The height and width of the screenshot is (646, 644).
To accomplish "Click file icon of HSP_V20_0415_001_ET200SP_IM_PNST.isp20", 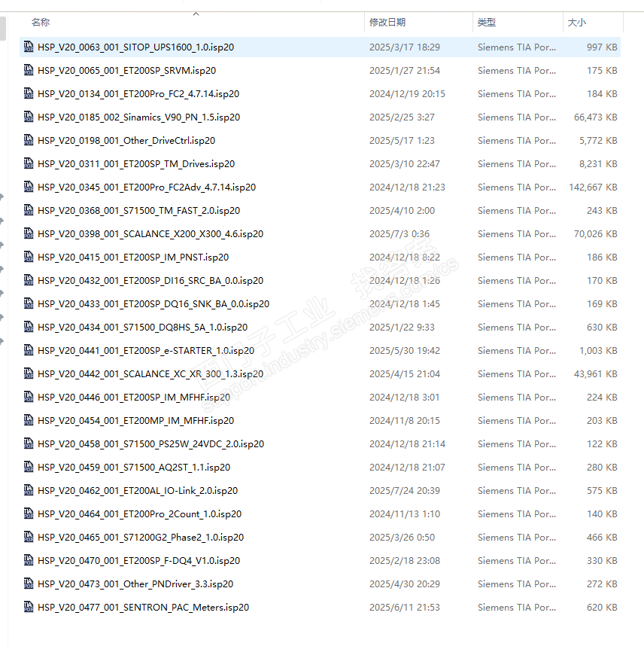I will [29, 257].
